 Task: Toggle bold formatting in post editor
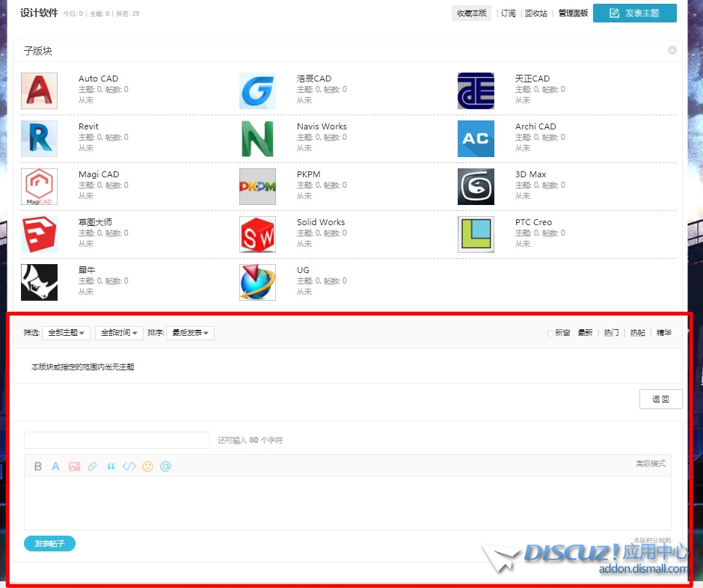point(38,467)
